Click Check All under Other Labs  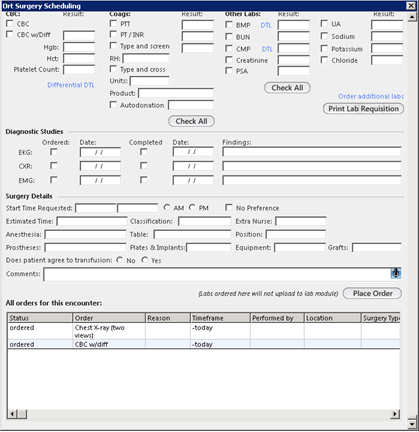(x=287, y=88)
